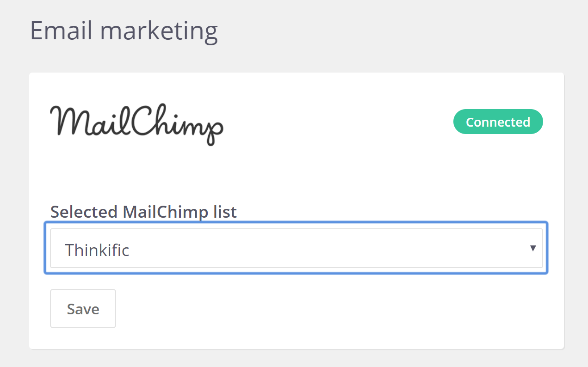
Task: Click the MailChimp script logo
Action: 136,124
